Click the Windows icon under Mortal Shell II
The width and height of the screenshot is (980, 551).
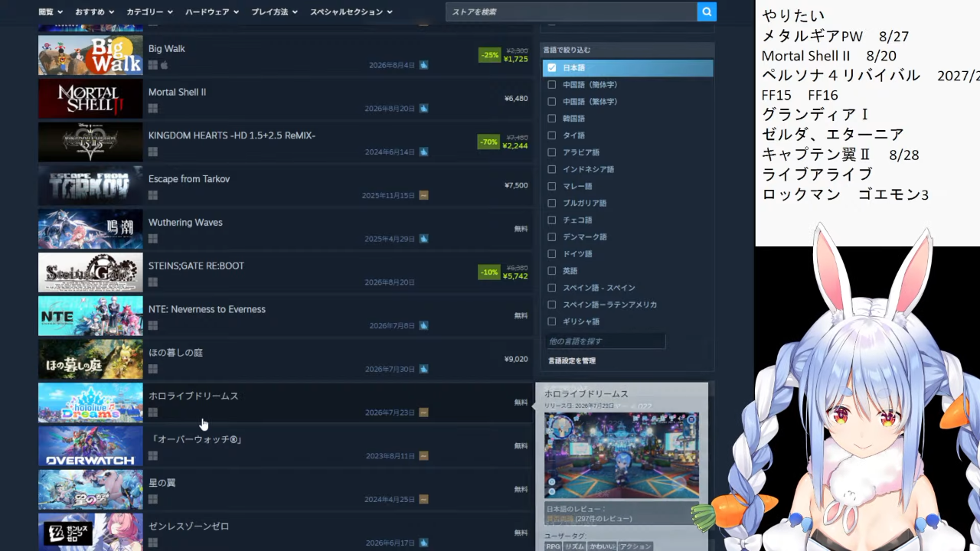153,109
